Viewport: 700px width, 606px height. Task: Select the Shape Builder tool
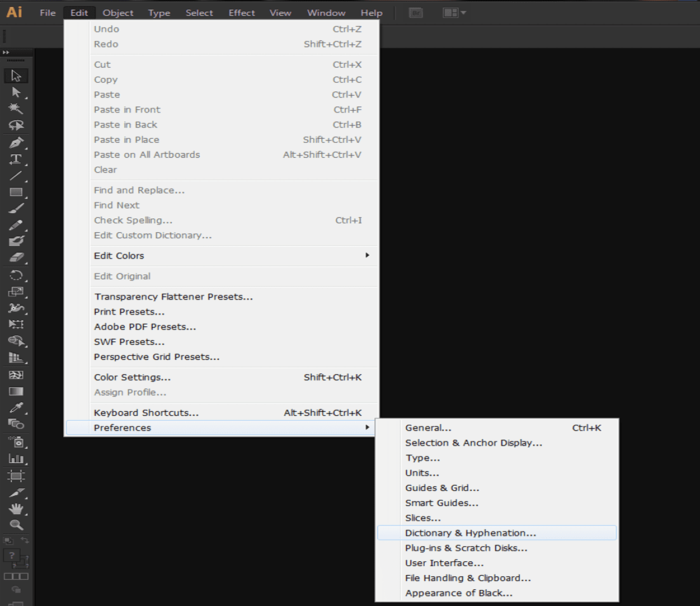tap(16, 341)
